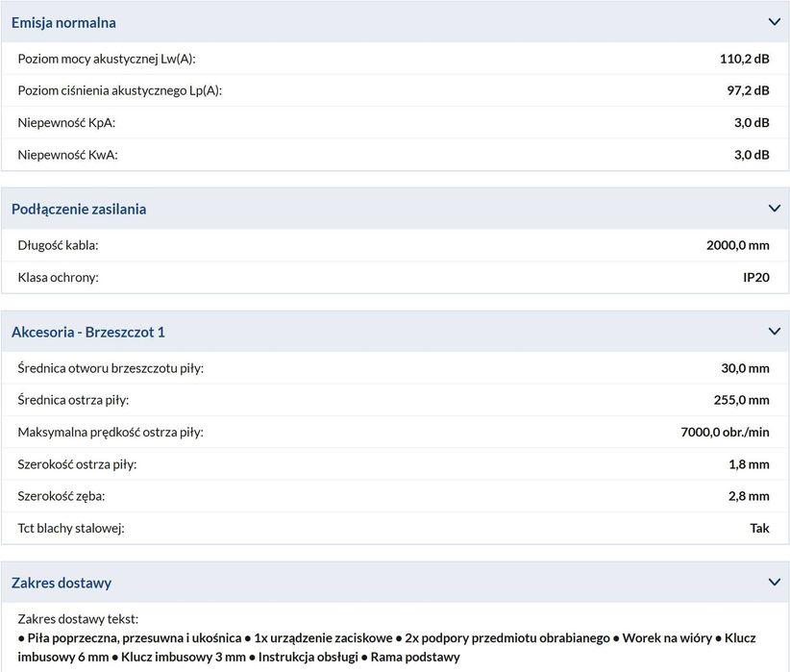790x672 pixels.
Task: Click the Podłączenie zasilania header title
Action: [79, 209]
